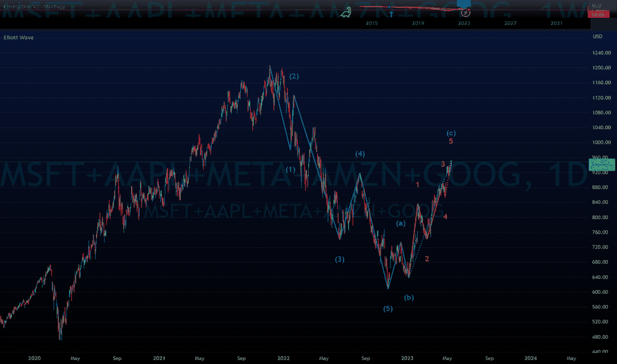Click the 2031 label in the top pane

coord(556,23)
